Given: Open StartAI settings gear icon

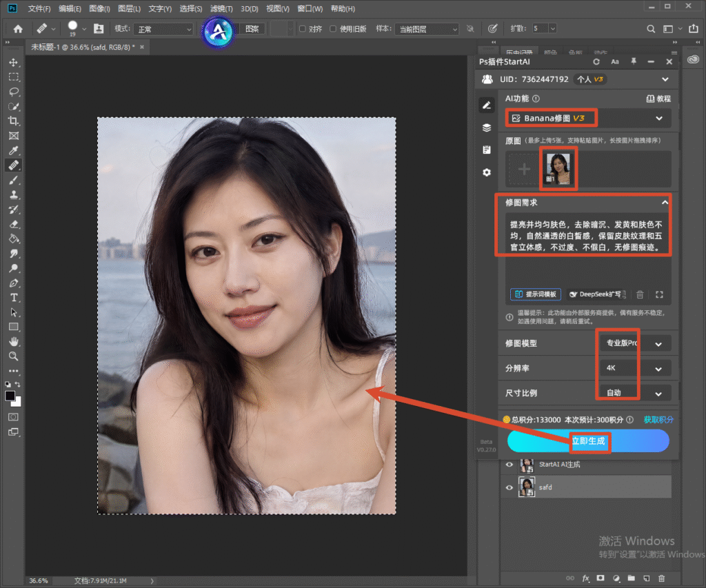Looking at the screenshot, I should (x=487, y=172).
